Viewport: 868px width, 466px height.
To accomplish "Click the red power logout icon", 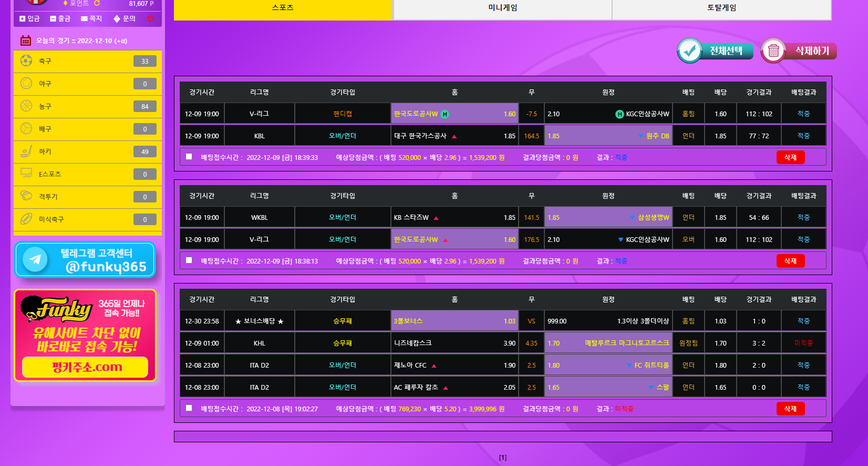I will 151,18.
